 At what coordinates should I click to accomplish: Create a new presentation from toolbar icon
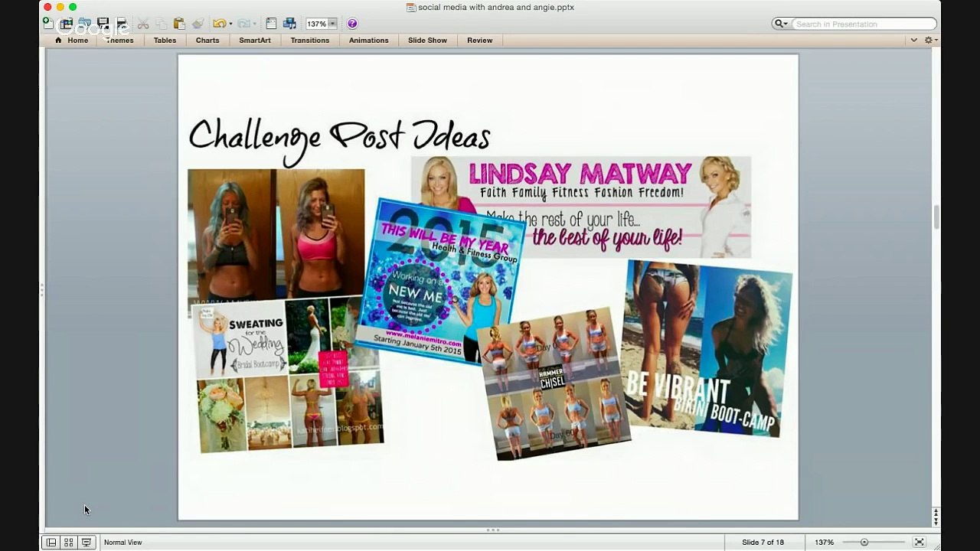48,24
